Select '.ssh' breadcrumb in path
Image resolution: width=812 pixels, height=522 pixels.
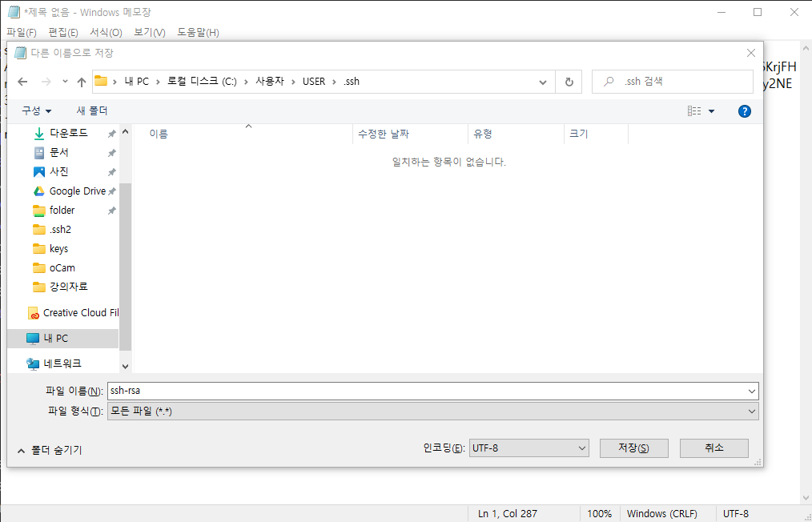[x=352, y=82]
